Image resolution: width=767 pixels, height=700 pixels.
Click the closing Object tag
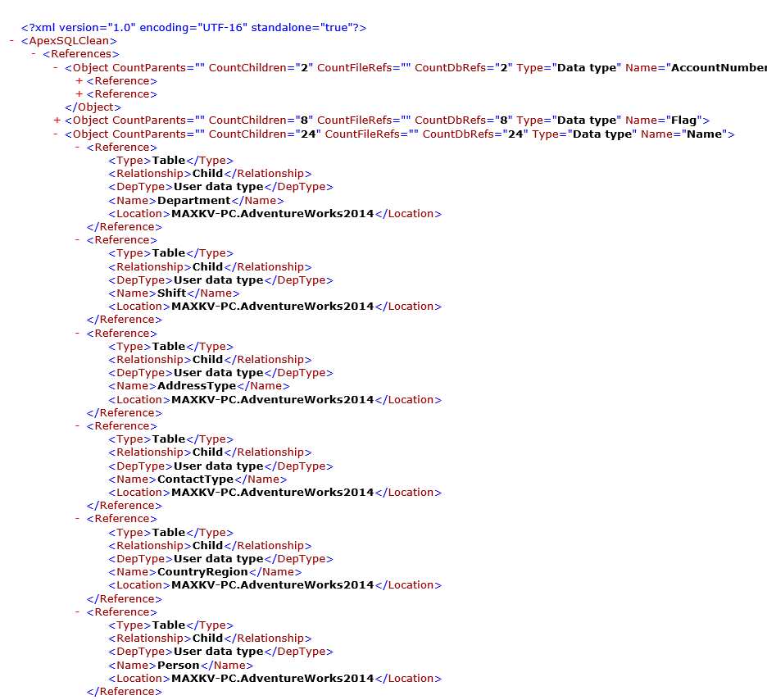[x=93, y=107]
